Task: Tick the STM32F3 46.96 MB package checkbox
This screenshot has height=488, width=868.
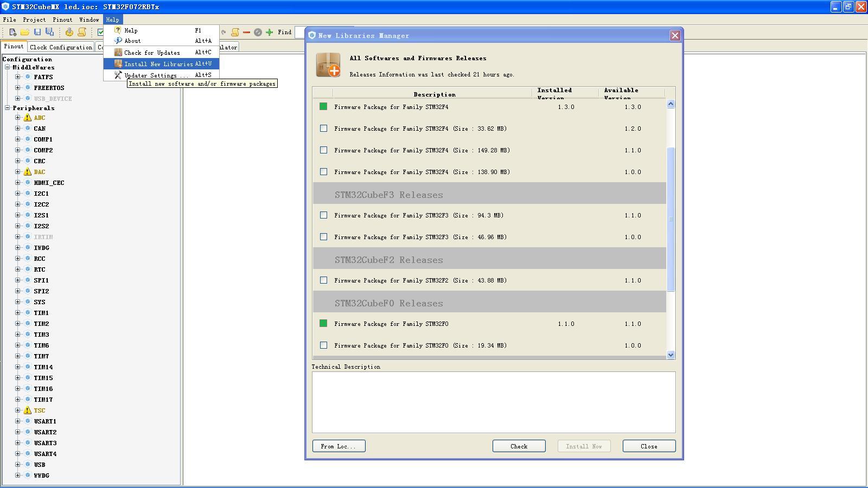Action: 323,237
